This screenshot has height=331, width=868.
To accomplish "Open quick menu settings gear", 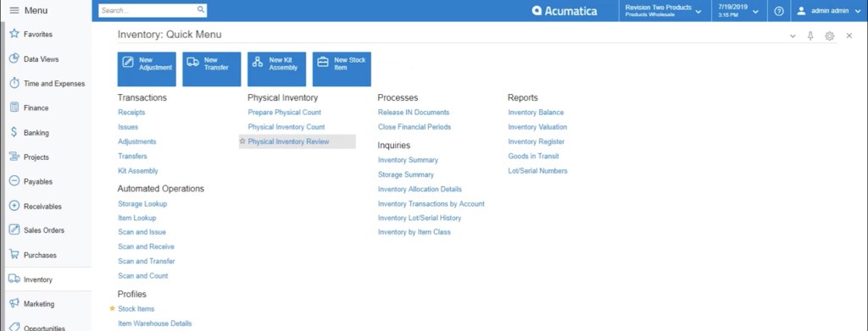I will [x=829, y=36].
